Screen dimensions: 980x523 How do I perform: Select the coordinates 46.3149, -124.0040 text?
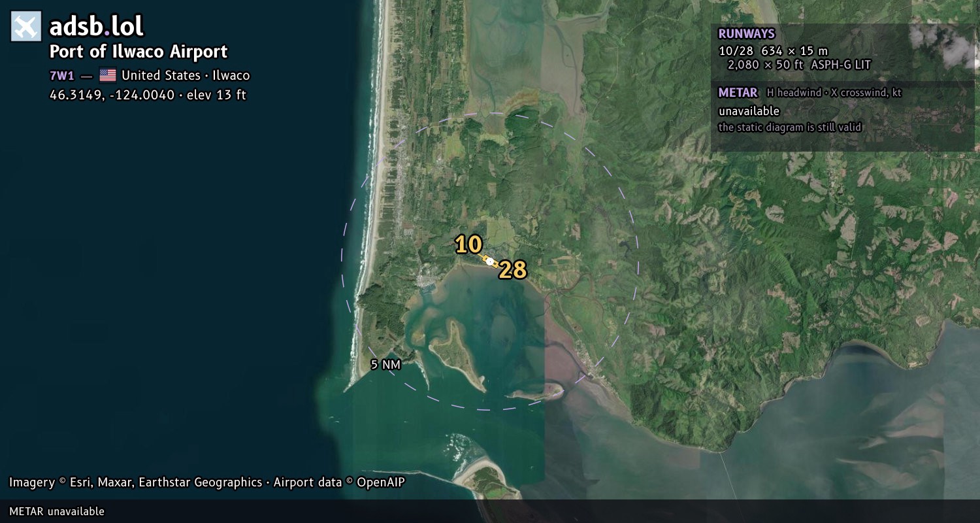pyautogui.click(x=112, y=95)
